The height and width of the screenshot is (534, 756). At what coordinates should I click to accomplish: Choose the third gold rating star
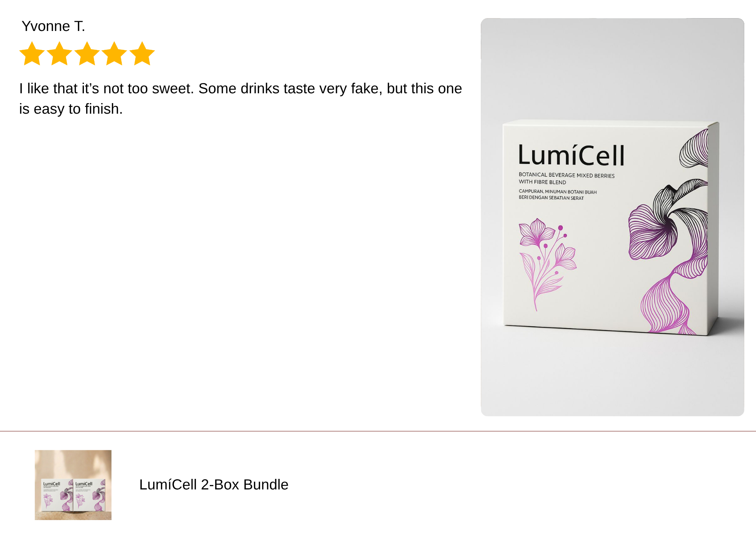[x=87, y=54]
